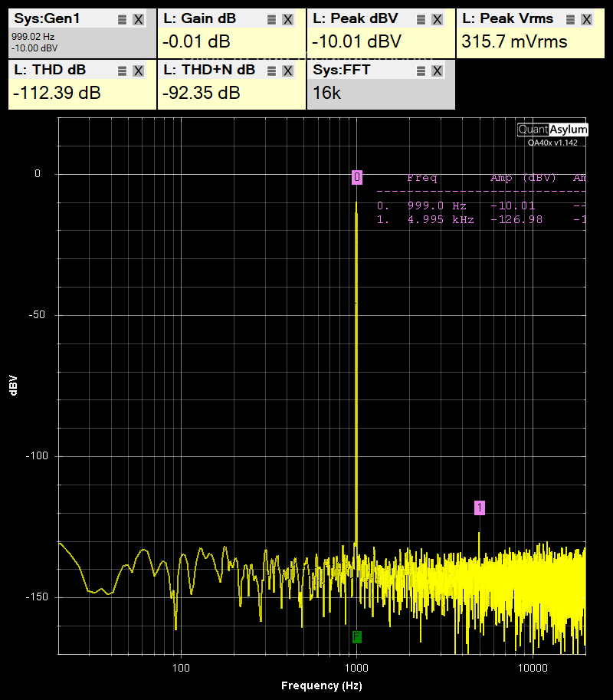
Task: Click the -112.39 dB THD reading
Action: coord(57,93)
